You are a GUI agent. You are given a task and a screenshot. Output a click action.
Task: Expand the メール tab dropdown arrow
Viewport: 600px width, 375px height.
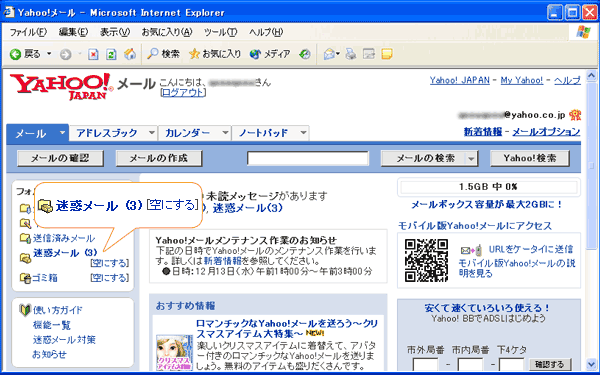62,133
